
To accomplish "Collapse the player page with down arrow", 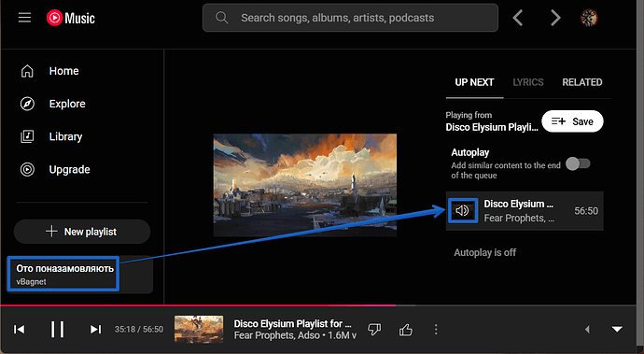I will [x=617, y=330].
